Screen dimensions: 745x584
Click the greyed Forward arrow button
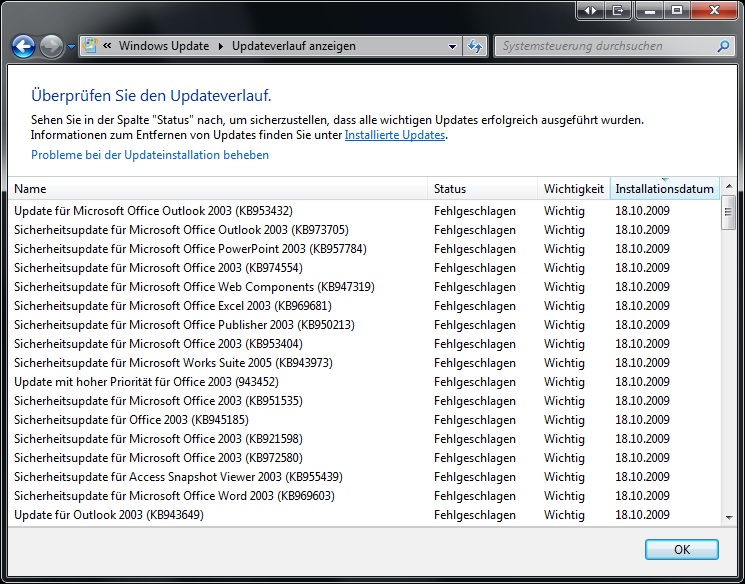pyautogui.click(x=51, y=47)
